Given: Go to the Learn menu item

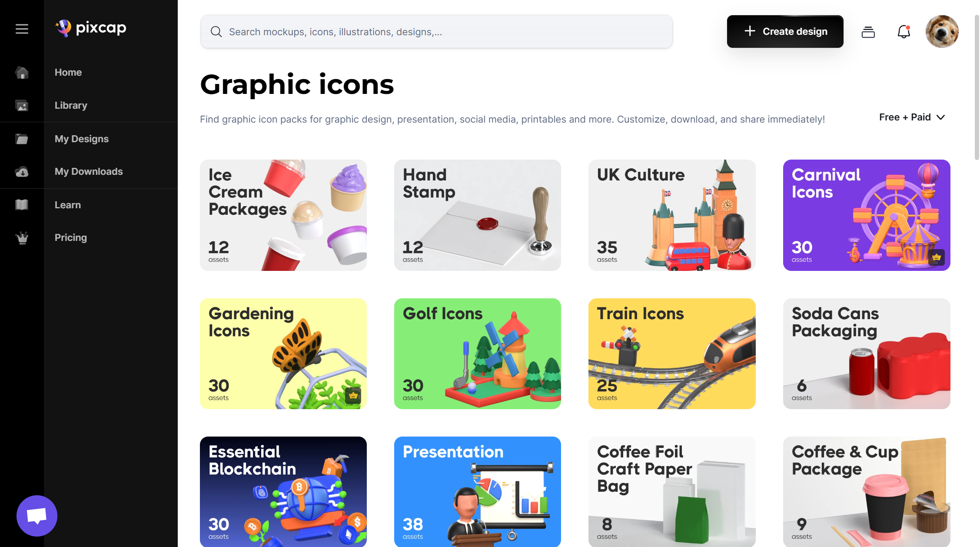Looking at the screenshot, I should [x=68, y=205].
